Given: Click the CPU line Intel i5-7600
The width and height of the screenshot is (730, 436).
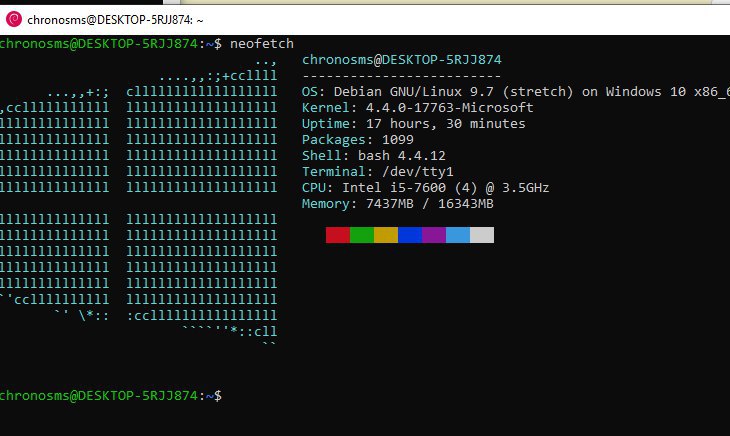Looking at the screenshot, I should click(425, 188).
